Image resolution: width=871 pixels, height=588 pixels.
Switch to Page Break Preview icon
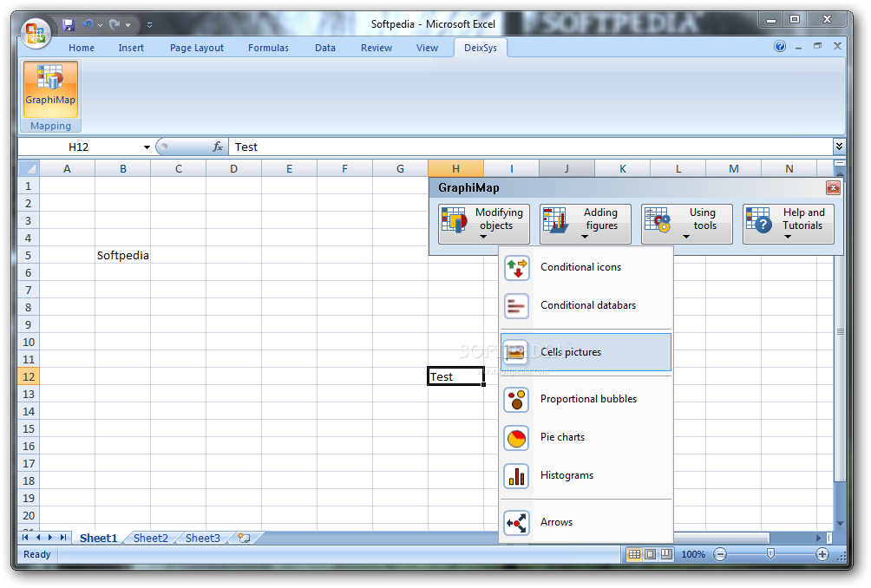click(x=666, y=554)
